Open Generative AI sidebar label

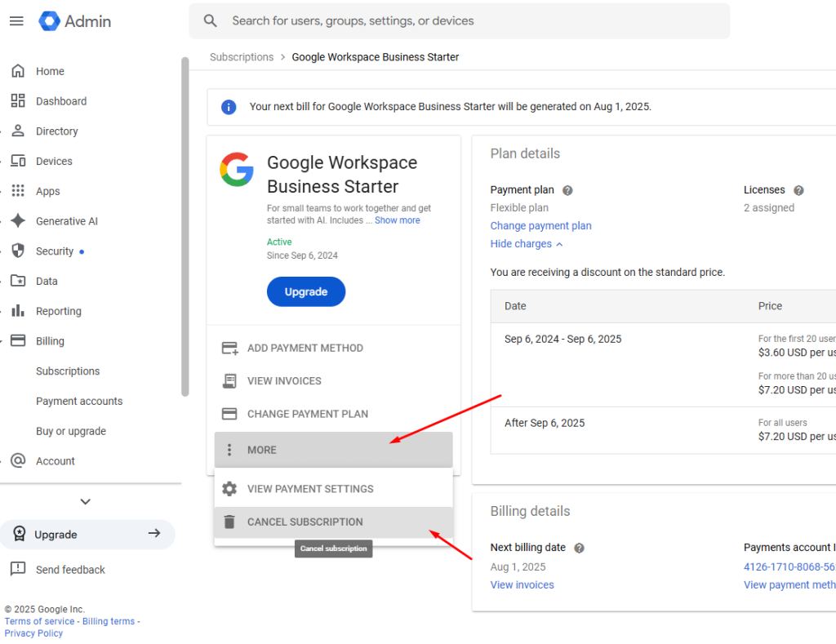point(67,220)
